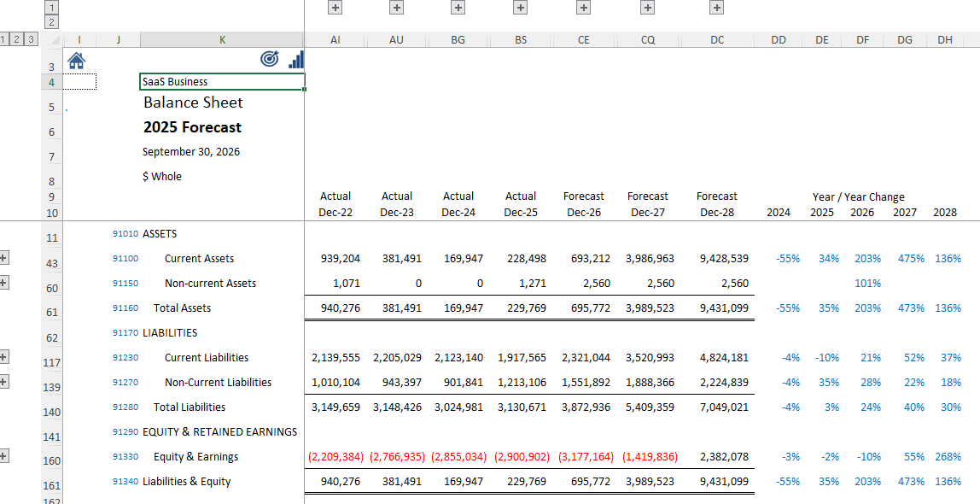Select the EQUITY & RETAINED EARNINGS label
This screenshot has height=504, width=980.
click(219, 431)
